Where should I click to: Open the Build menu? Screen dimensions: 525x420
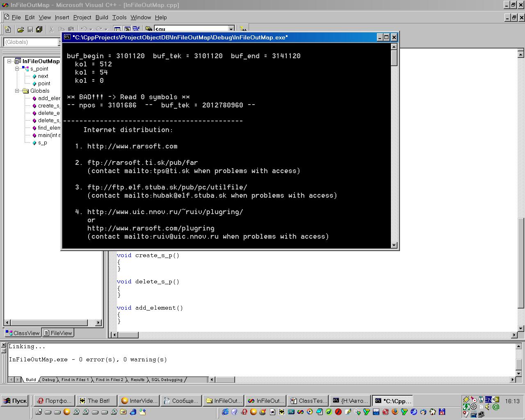(102, 17)
